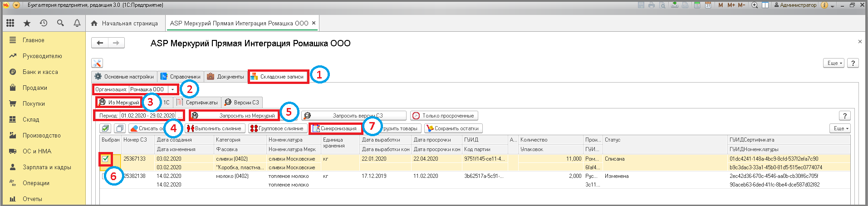
Task: Open Зарплата и кадры sidebar section
Action: point(43,167)
